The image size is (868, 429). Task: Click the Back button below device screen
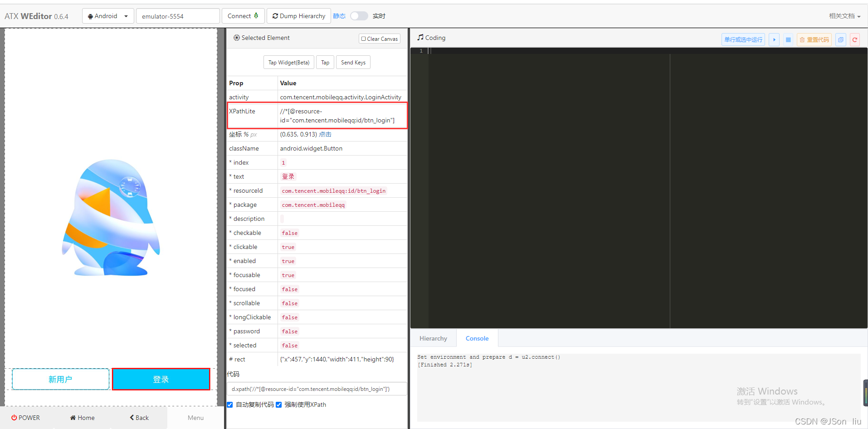click(x=139, y=418)
